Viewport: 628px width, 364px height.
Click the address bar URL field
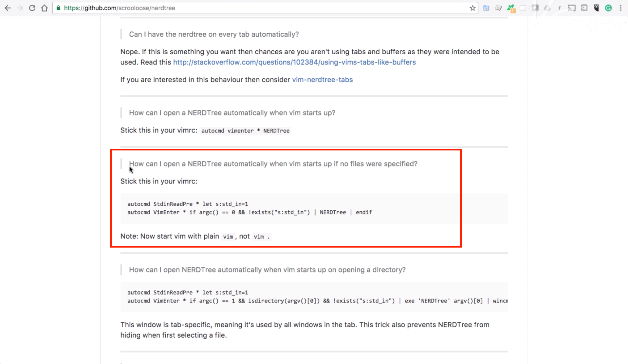click(262, 8)
